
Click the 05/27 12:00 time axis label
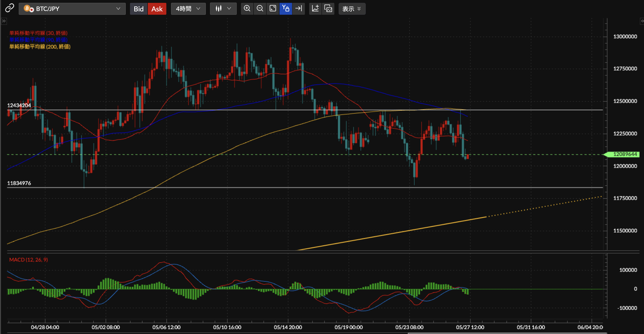(x=470, y=327)
